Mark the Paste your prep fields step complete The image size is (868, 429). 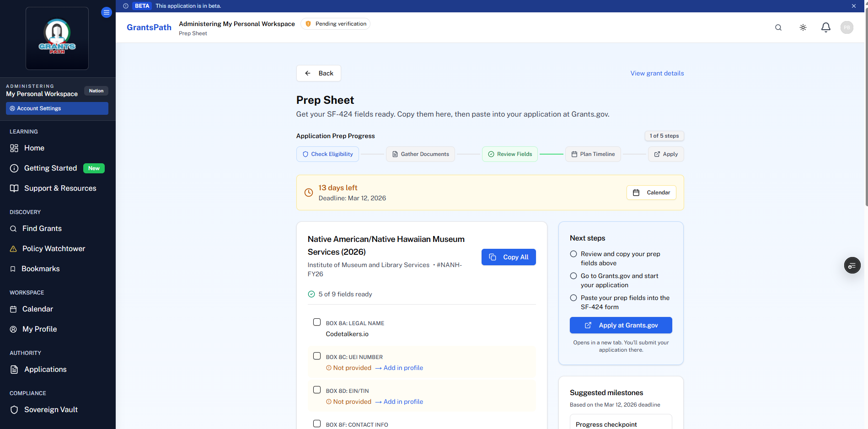[x=573, y=298]
